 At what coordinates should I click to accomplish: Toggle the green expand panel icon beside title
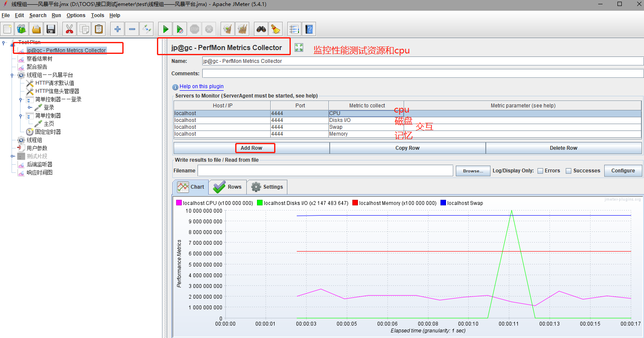point(299,47)
